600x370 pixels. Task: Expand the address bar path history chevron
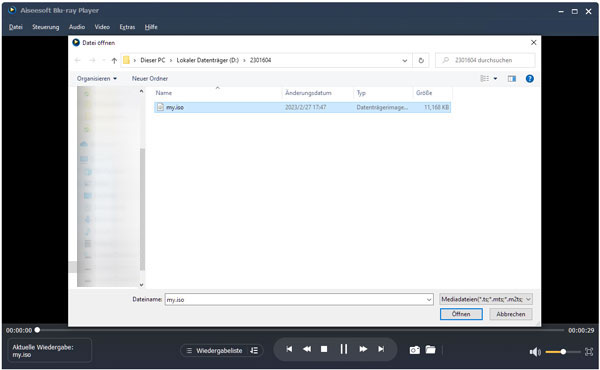[404, 60]
